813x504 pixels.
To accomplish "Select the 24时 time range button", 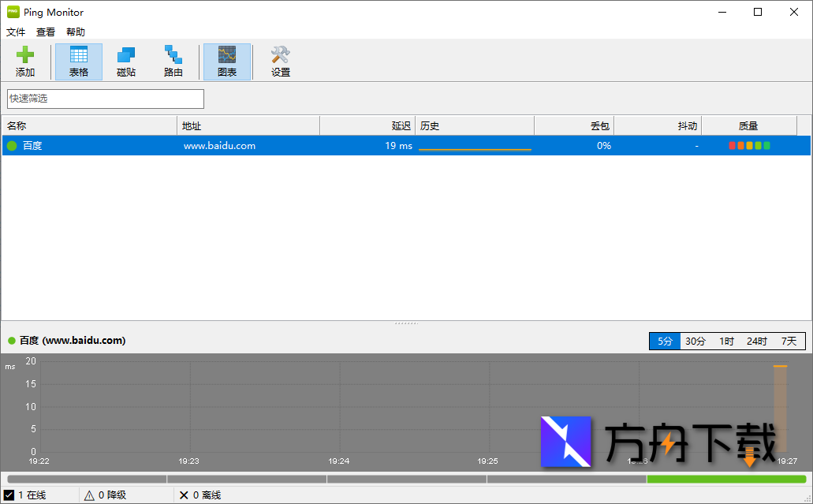I will click(x=757, y=341).
